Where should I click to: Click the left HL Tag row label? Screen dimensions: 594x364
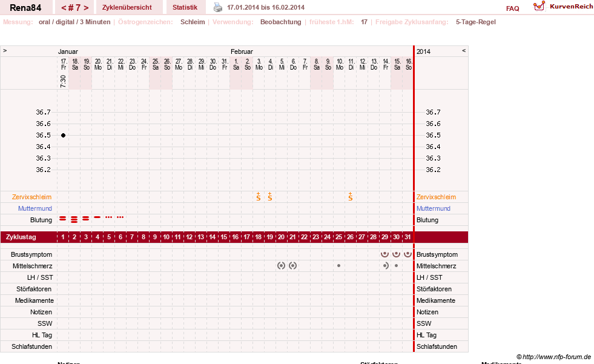click(42, 335)
